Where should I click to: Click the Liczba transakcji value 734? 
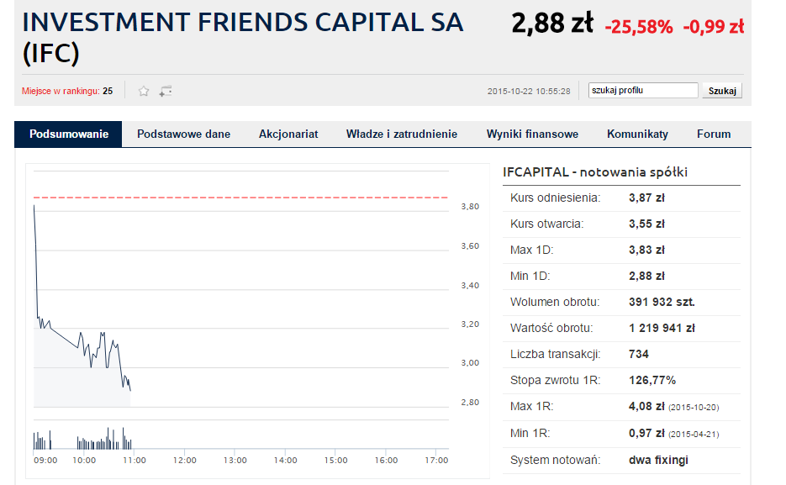click(x=639, y=354)
